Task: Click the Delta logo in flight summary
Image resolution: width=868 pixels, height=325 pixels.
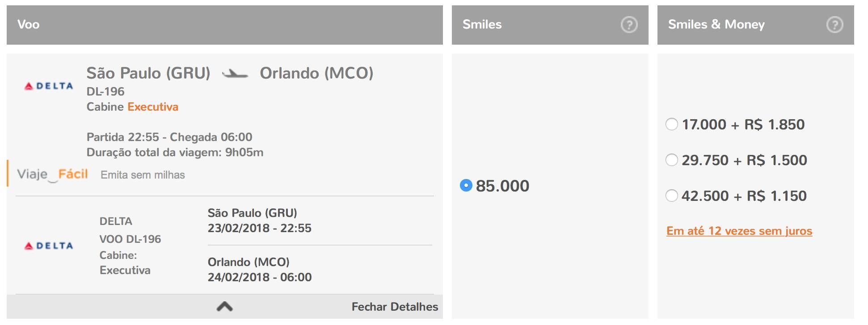Action: pos(48,86)
